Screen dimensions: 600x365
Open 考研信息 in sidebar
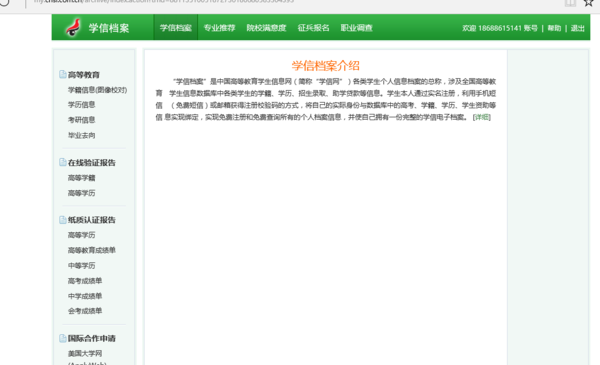tap(82, 120)
